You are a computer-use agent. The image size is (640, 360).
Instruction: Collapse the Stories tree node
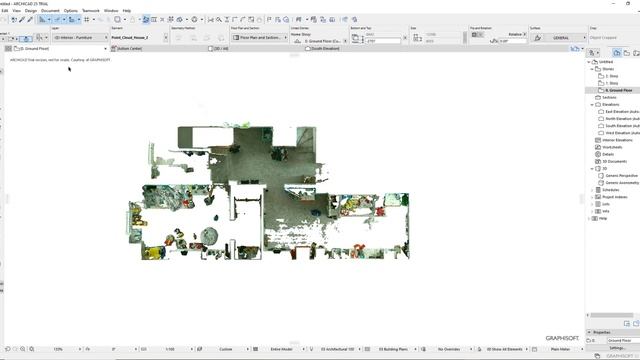tap(592, 69)
